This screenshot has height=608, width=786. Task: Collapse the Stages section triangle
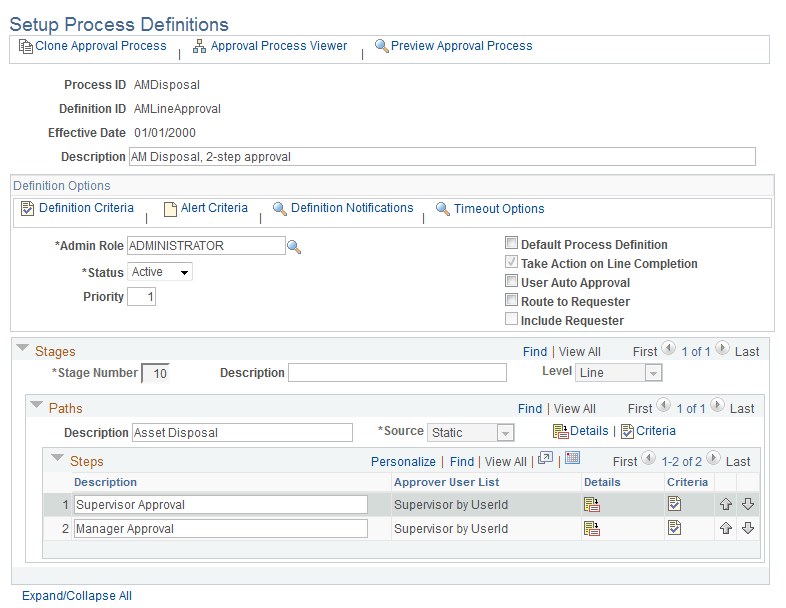click(x=23, y=348)
